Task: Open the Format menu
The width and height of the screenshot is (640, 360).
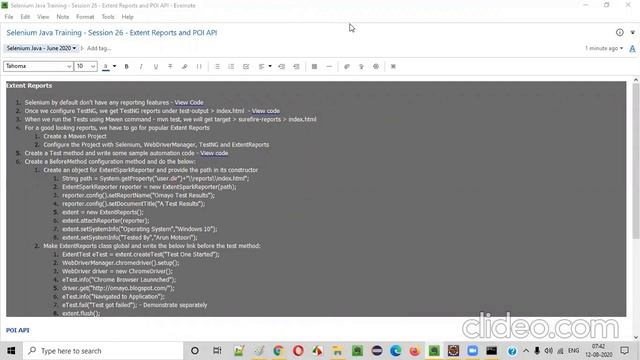Action: pos(85,17)
